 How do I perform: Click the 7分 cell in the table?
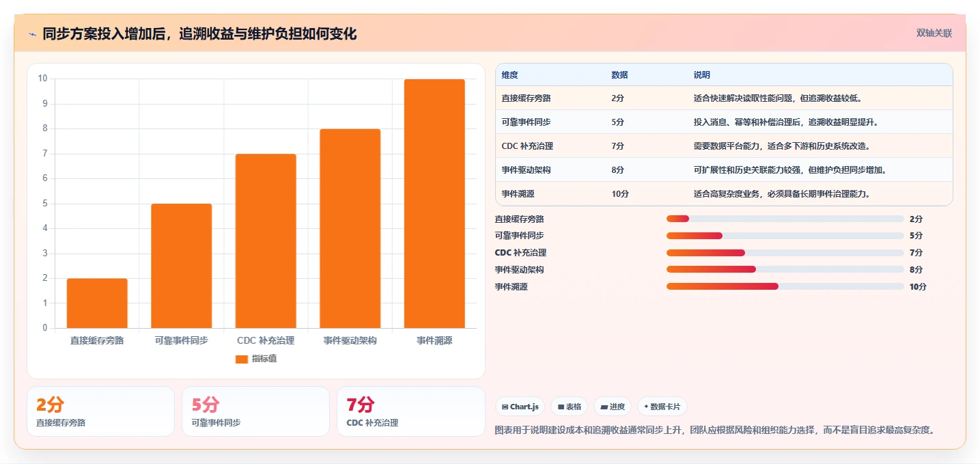click(x=617, y=146)
